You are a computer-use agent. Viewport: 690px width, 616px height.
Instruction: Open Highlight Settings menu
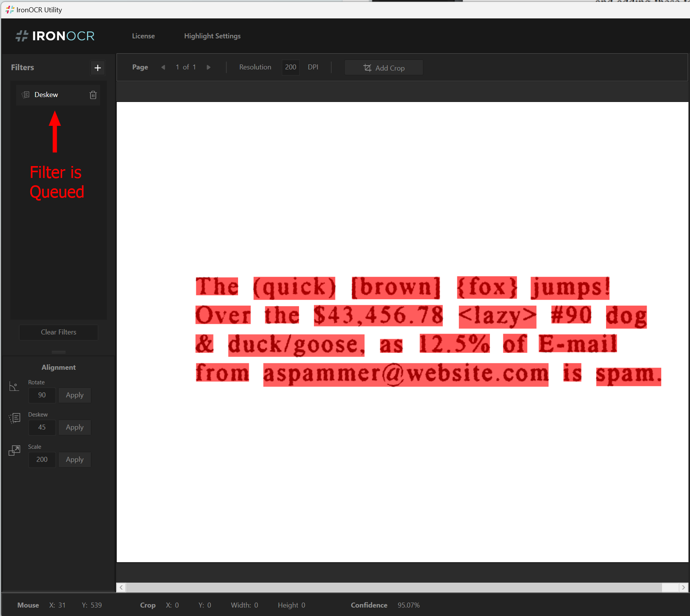pyautogui.click(x=212, y=36)
